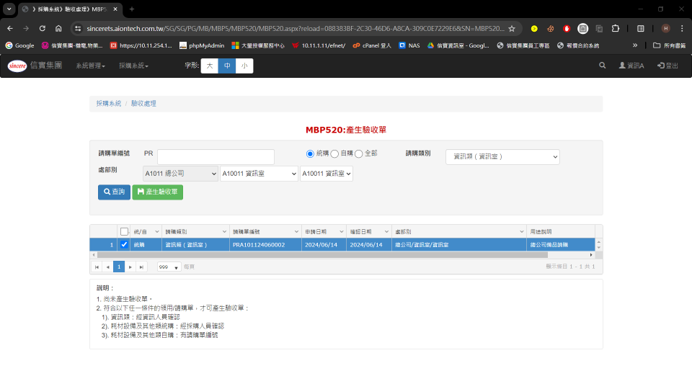Reload the current browser page
The image size is (692, 371).
tap(42, 29)
